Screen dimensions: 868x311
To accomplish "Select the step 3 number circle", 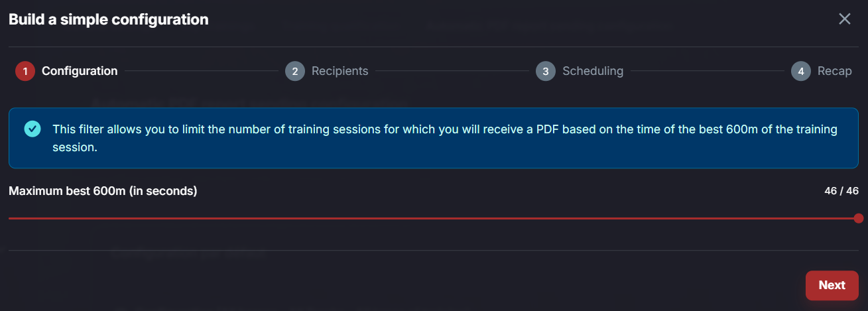I will point(546,71).
